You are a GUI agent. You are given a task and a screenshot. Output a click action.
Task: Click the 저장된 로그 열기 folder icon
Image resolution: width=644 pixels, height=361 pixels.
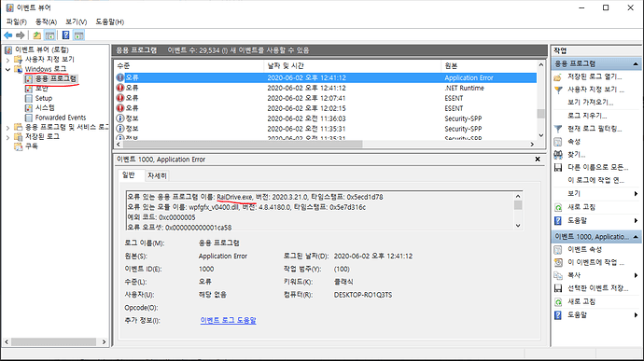pos(558,76)
